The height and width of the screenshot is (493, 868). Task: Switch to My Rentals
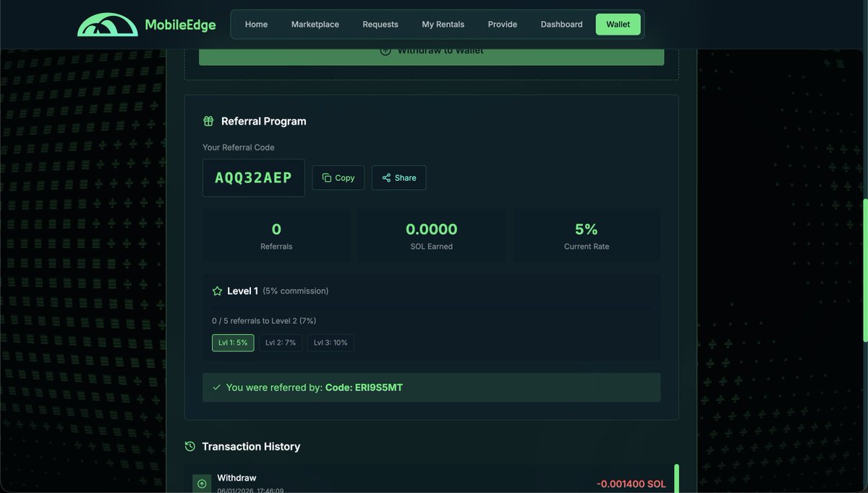(x=443, y=25)
